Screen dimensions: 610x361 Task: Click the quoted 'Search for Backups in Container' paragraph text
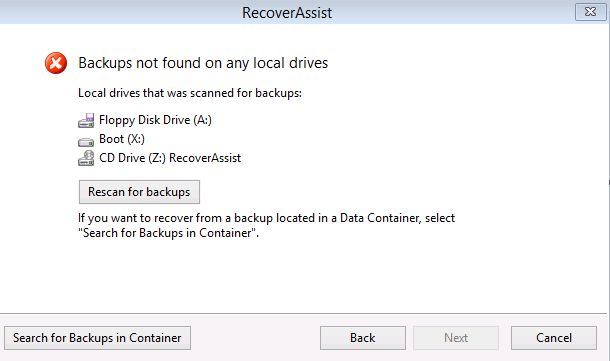pyautogui.click(x=168, y=233)
